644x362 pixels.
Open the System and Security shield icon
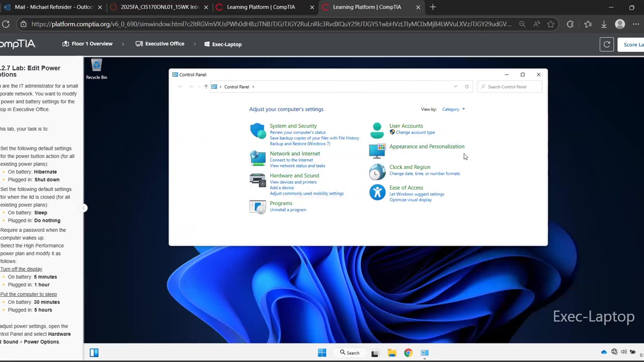point(258,131)
